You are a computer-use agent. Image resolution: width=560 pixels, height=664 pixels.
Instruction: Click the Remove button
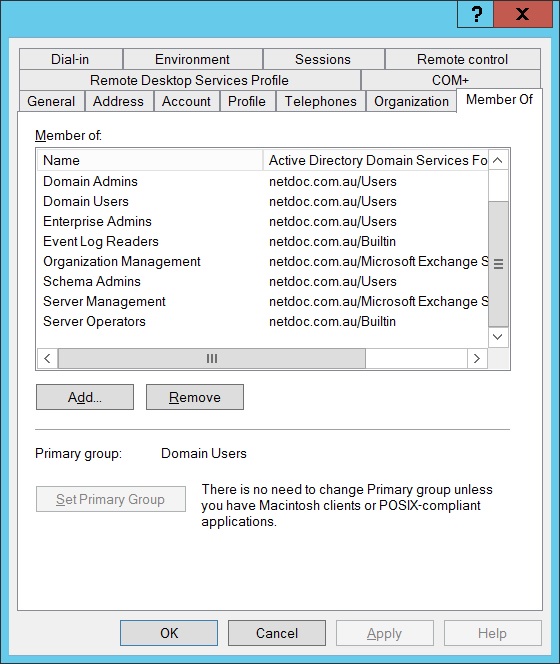(195, 397)
